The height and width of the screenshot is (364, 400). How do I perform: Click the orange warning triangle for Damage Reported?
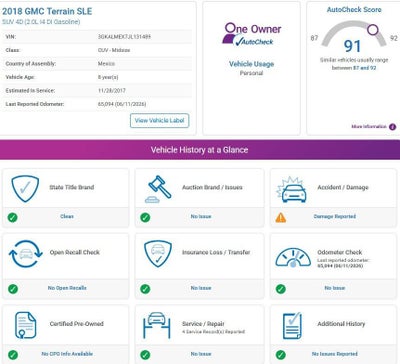[281, 218]
